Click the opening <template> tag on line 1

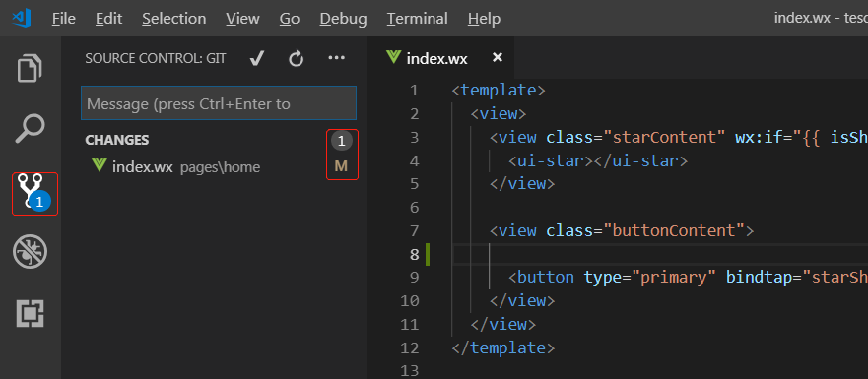pos(499,90)
